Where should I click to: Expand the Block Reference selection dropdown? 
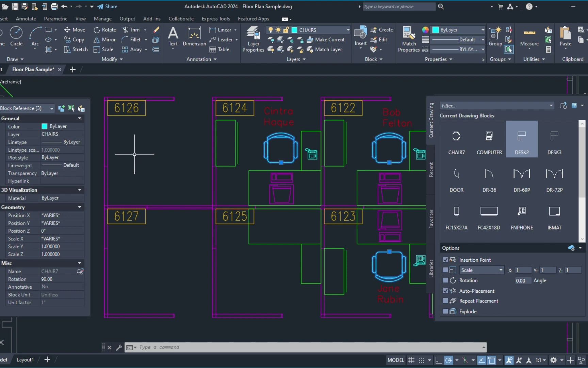click(52, 108)
